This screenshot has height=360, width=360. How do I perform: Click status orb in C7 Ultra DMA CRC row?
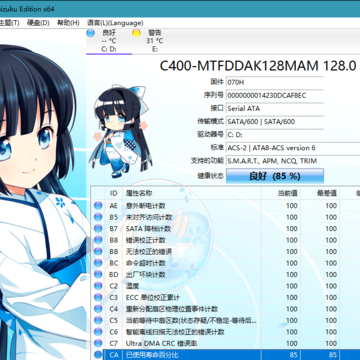tap(98, 343)
